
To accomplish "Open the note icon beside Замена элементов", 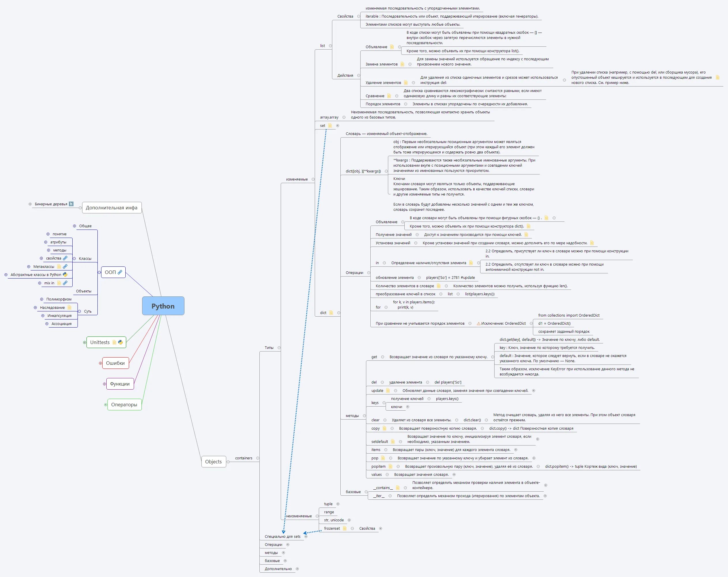I will [402, 64].
